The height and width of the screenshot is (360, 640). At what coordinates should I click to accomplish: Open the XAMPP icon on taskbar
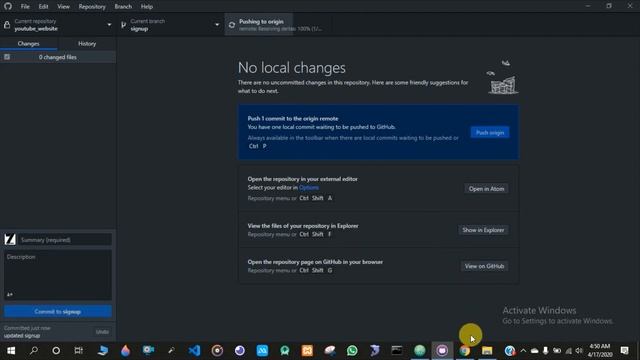(307, 350)
